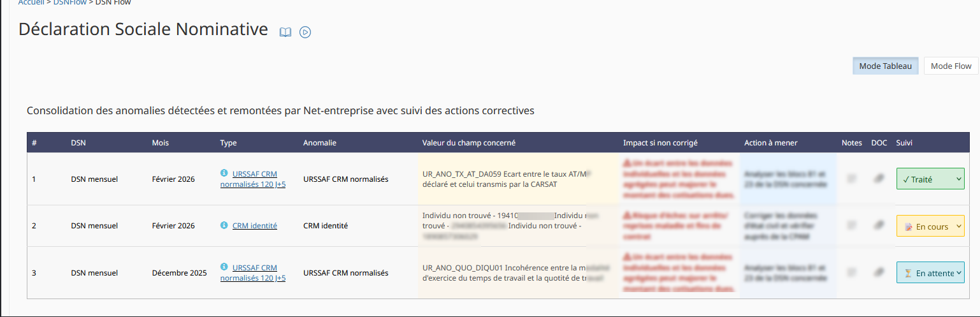
Task: Click the Mois column header
Action: [161, 143]
